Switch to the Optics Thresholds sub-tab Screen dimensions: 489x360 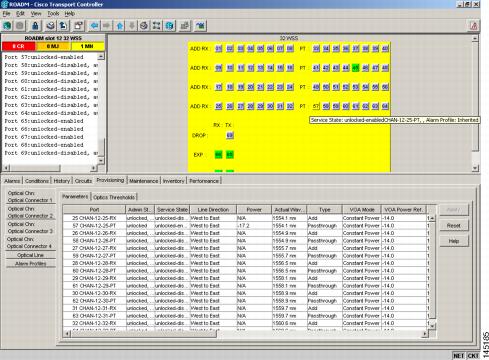[x=114, y=197]
